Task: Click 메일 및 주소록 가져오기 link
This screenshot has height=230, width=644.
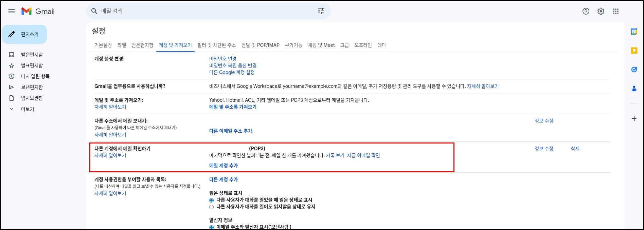Action: (x=233, y=107)
